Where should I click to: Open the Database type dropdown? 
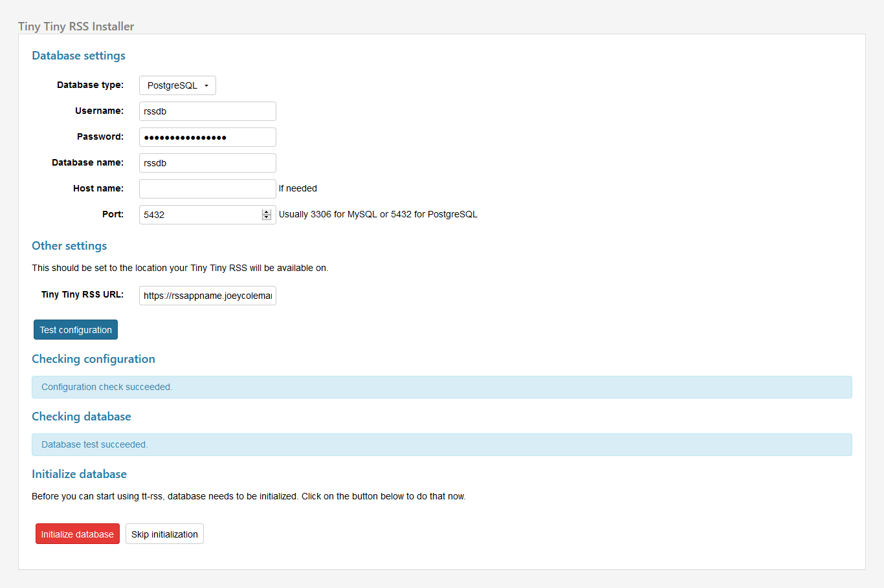pos(177,85)
